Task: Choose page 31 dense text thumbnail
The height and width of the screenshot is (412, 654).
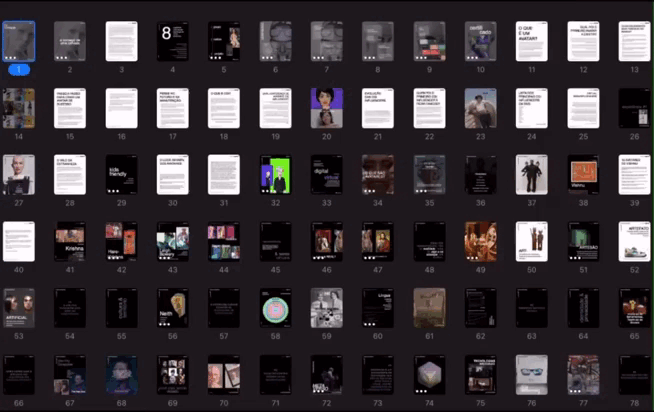Action: point(224,175)
